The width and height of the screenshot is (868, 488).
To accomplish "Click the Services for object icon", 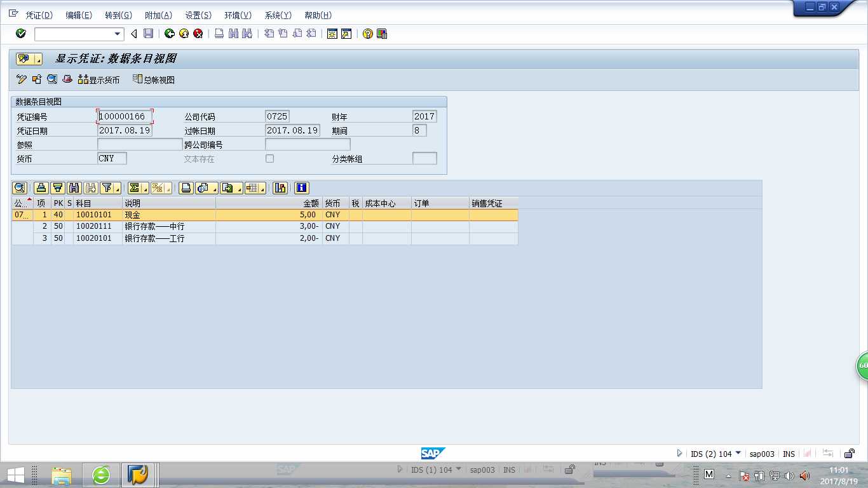I will 25,58.
